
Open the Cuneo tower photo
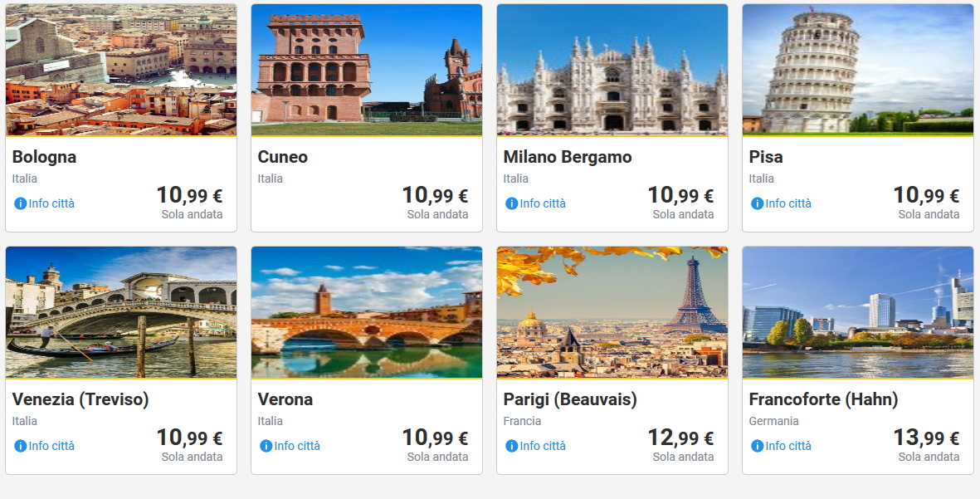click(x=367, y=70)
